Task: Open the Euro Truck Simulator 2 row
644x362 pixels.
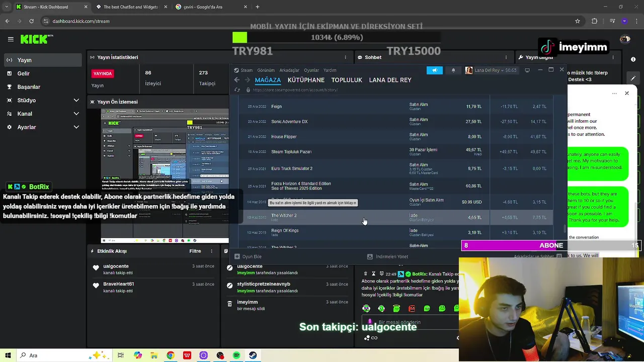Action: pos(396,168)
